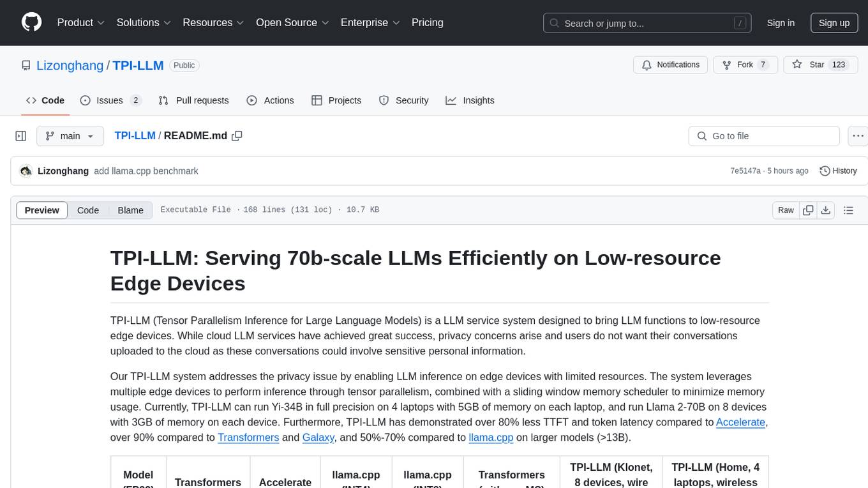Copy the README.md file path
Screen dimensions: 868x488
tap(237, 136)
